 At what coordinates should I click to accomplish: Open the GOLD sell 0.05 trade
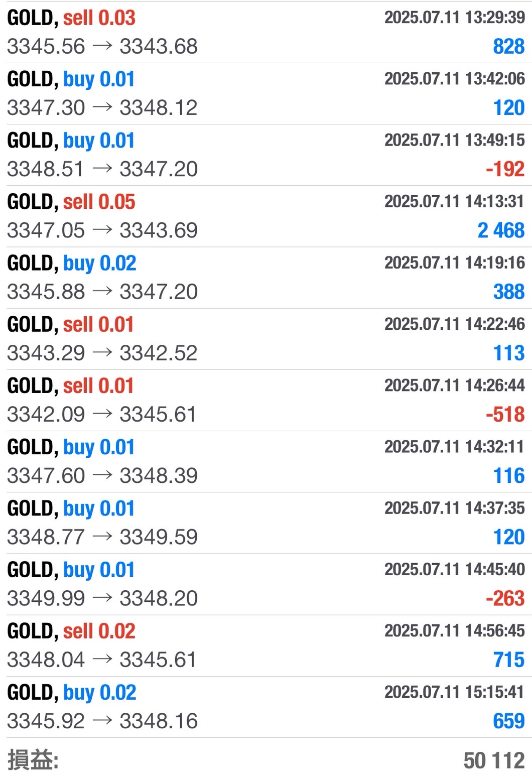click(266, 216)
